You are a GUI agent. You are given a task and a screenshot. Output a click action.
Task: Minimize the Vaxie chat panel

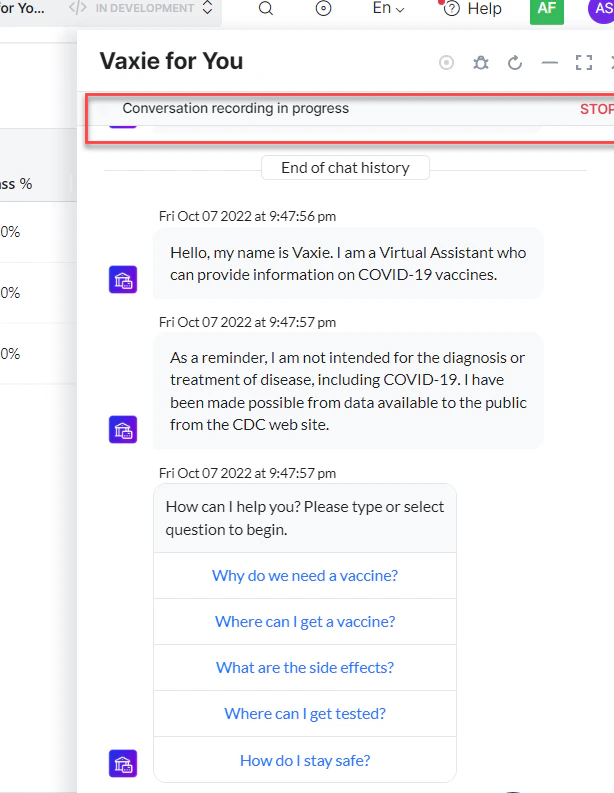click(x=549, y=63)
